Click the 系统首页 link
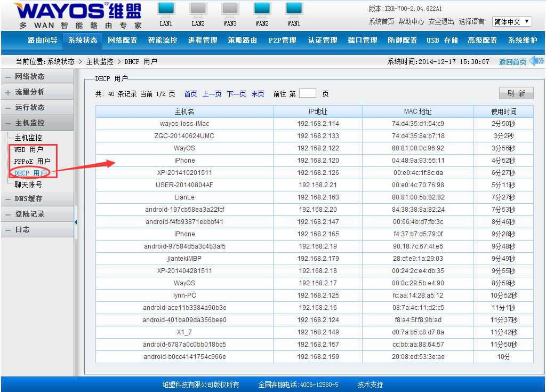 click(x=381, y=22)
